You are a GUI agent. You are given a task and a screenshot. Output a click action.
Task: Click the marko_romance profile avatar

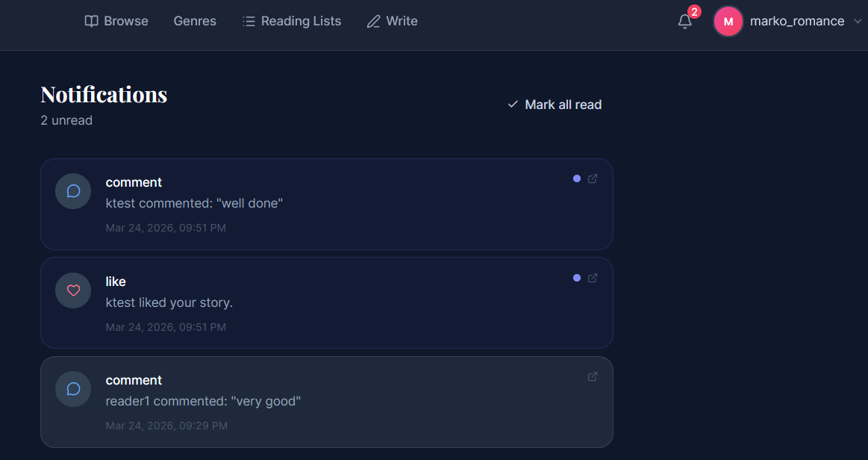tap(728, 22)
